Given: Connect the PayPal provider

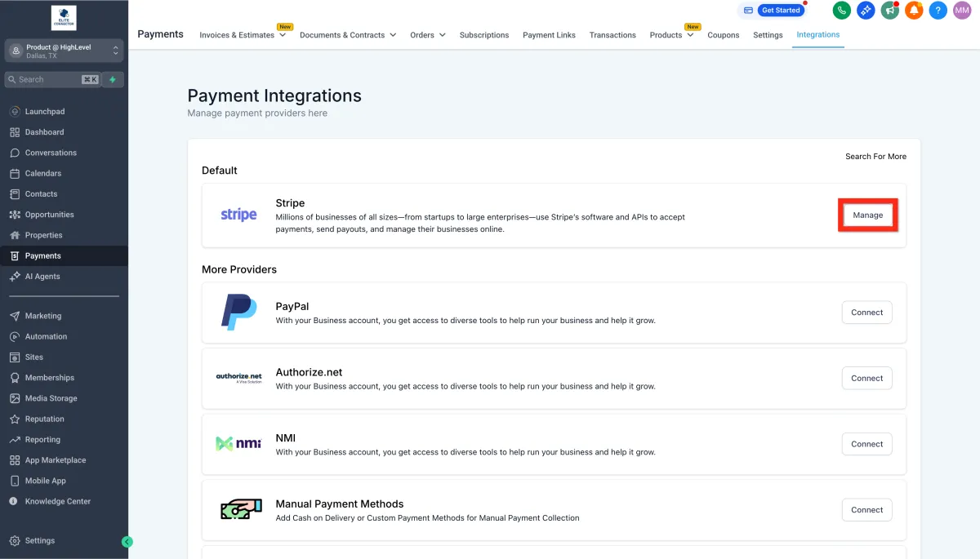Looking at the screenshot, I should click(866, 313).
